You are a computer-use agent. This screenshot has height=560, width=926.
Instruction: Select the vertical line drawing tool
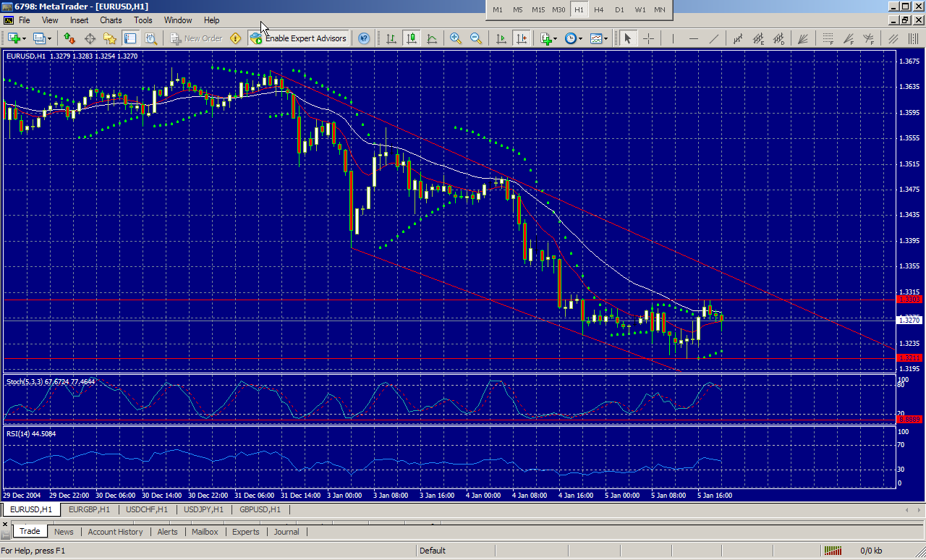(673, 38)
